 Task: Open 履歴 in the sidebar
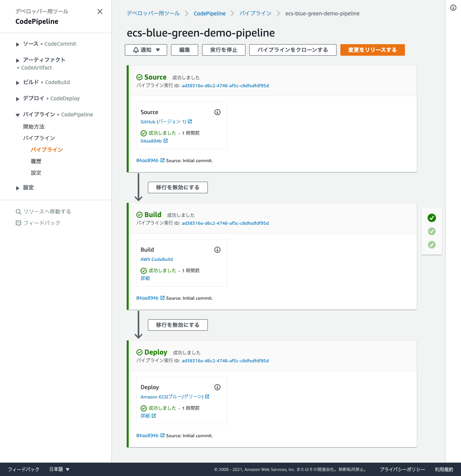point(36,161)
